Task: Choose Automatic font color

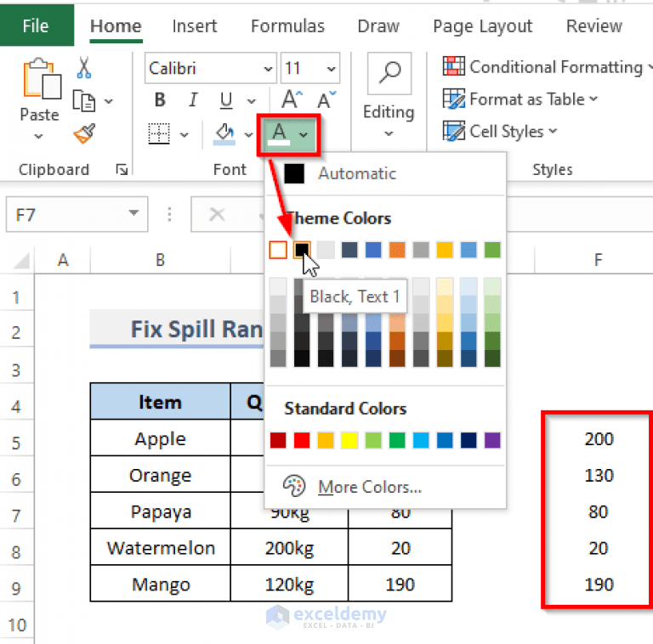Action: click(x=385, y=173)
